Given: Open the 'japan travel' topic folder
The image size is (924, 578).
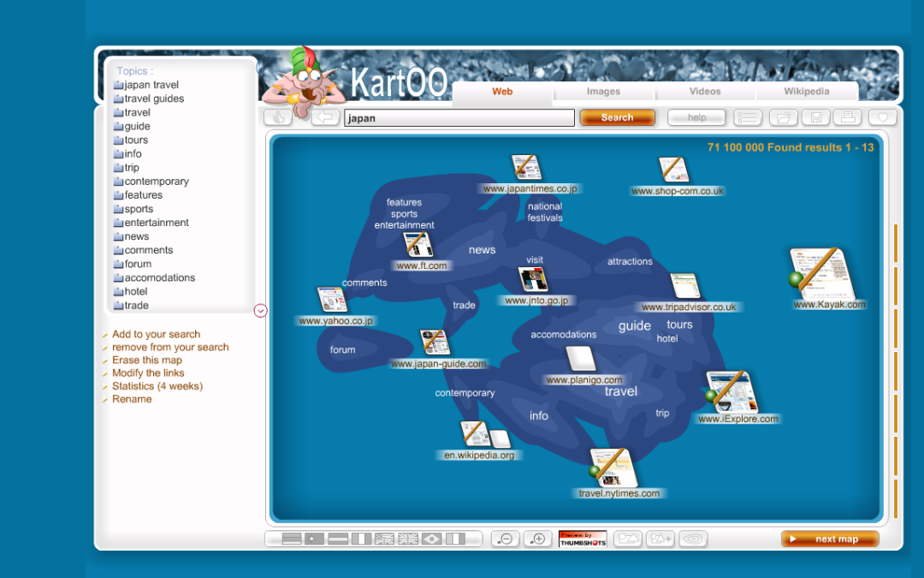Looking at the screenshot, I should click(x=146, y=85).
